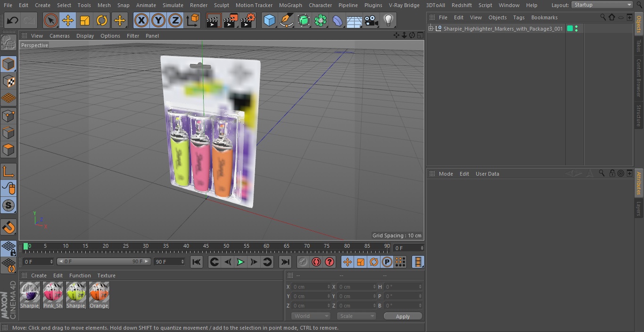The width and height of the screenshot is (644, 332).
Task: Render to Picture Viewer
Action: pyautogui.click(x=231, y=20)
